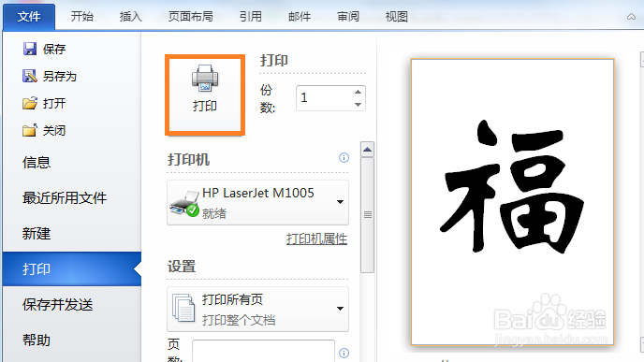Image resolution: width=644 pixels, height=362 pixels.
Task: Click the 福 print preview page
Action: [512, 202]
